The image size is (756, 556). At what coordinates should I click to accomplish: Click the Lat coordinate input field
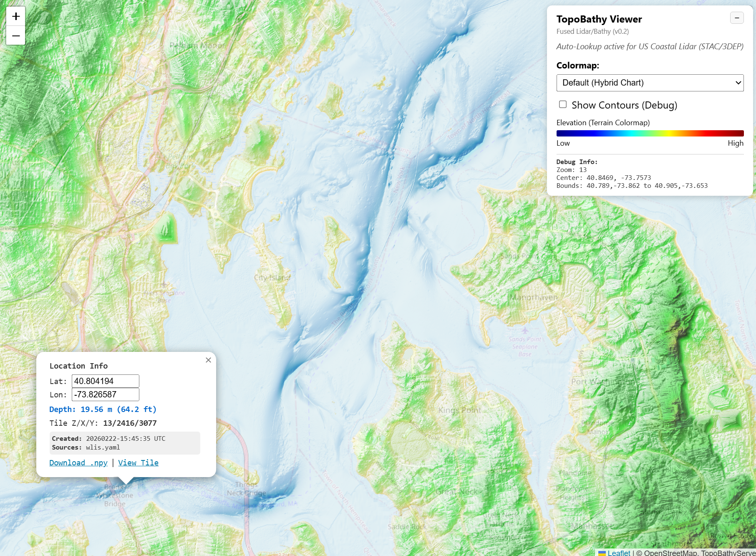105,381
